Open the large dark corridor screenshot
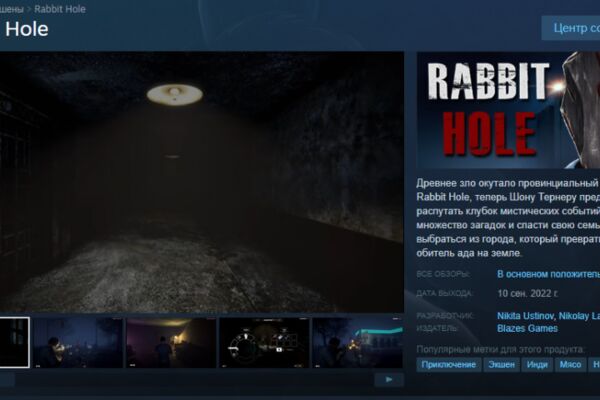This screenshot has width=600, height=400. 202,182
